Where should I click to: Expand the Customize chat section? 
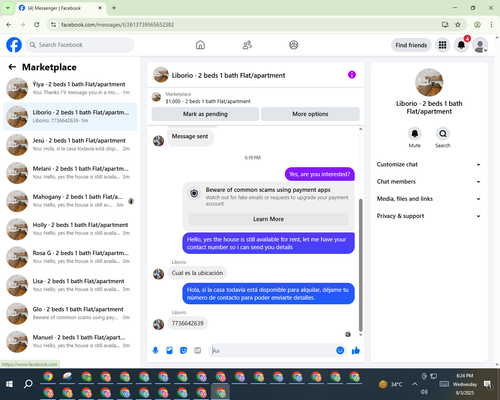point(429,164)
